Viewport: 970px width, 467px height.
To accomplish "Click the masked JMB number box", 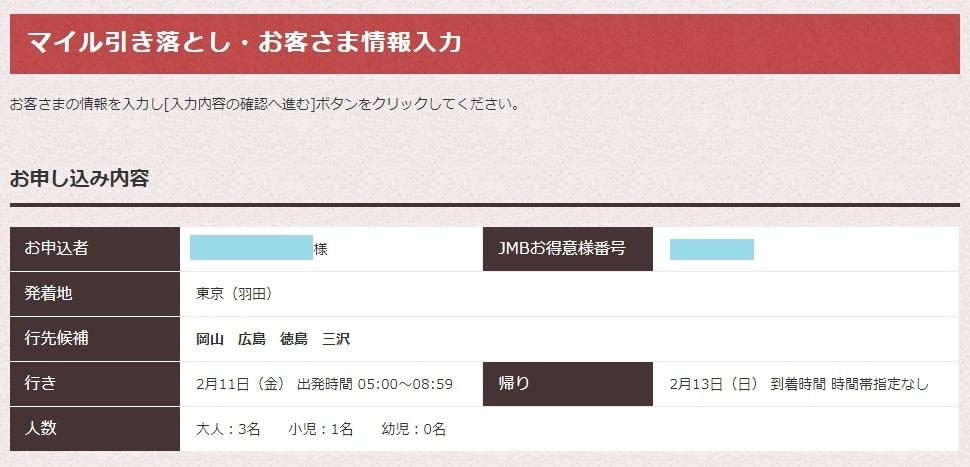I will pos(711,249).
